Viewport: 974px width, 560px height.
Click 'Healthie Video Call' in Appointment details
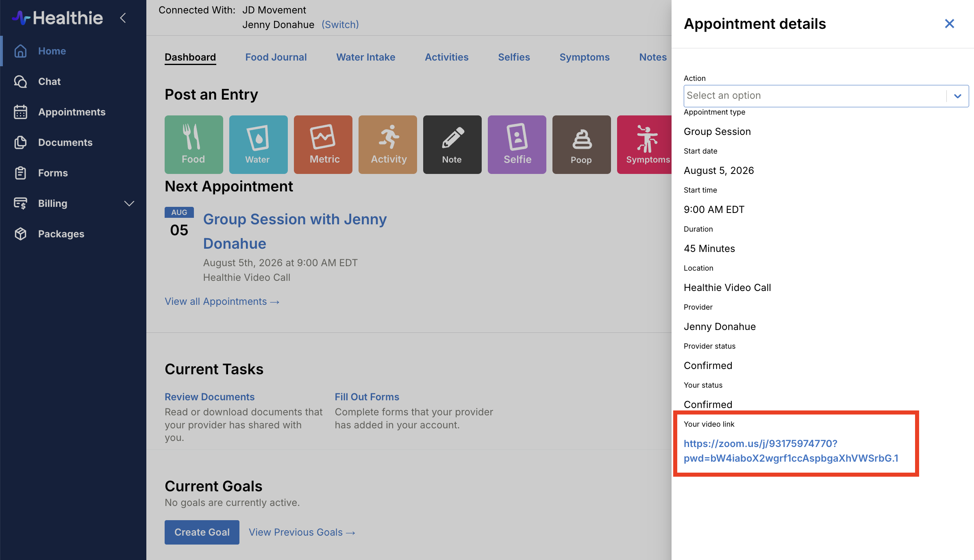pos(727,288)
